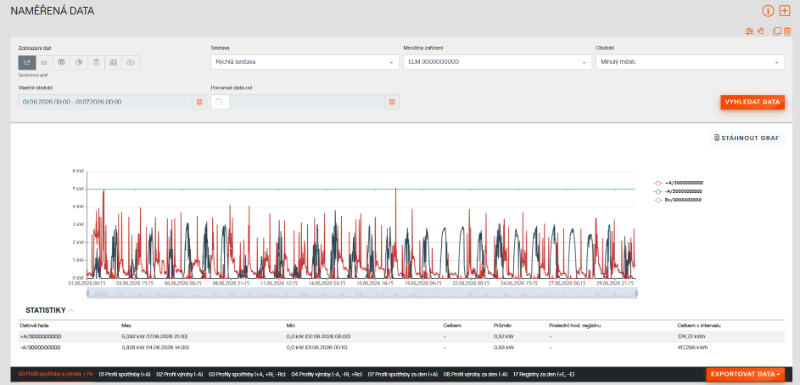Open the clipboard report view icon
The width and height of the screenshot is (800, 385).
(x=96, y=62)
